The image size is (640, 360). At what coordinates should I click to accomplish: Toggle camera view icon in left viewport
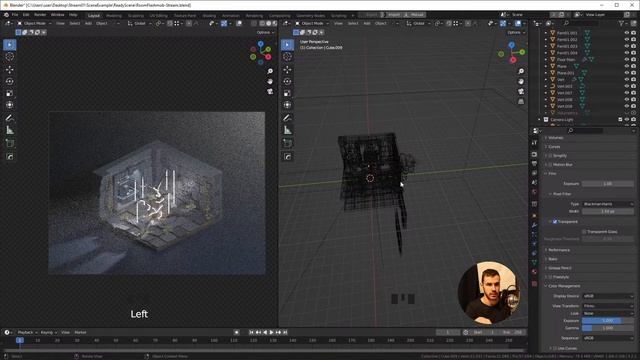[x=270, y=91]
